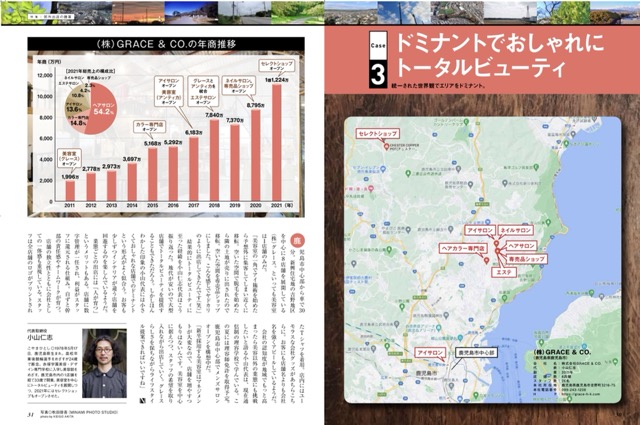Select the 2014 bar value 3,697万
This screenshot has width=640, height=425.
pyautogui.click(x=132, y=159)
